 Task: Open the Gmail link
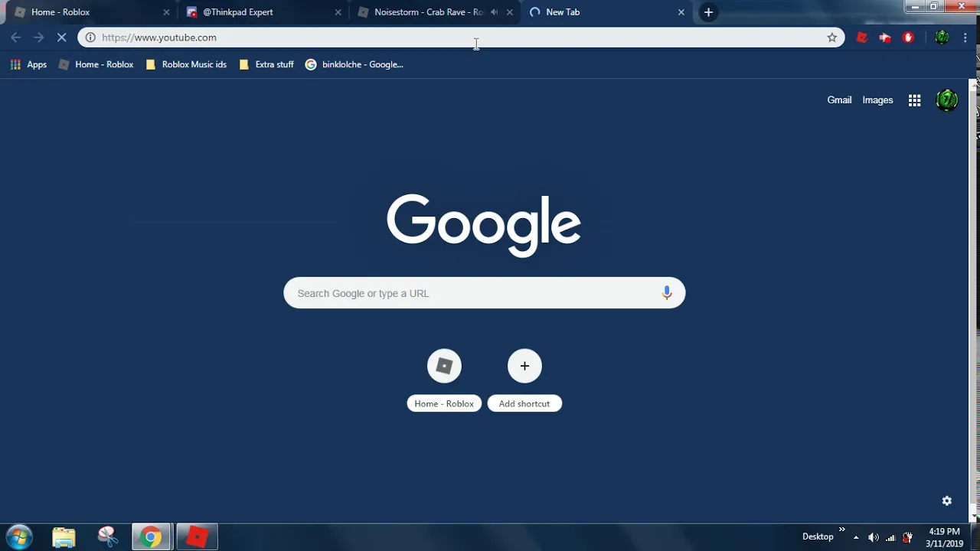pos(839,100)
